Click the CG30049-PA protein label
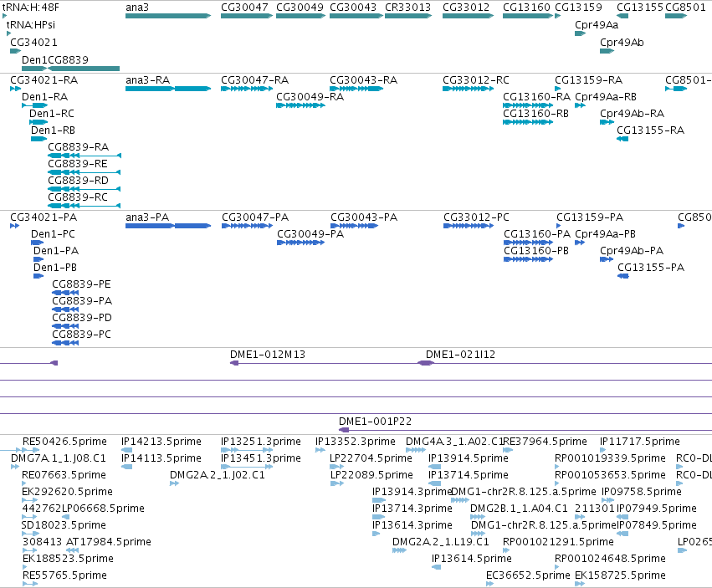Image resolution: width=712 pixels, height=588 pixels. click(310, 234)
